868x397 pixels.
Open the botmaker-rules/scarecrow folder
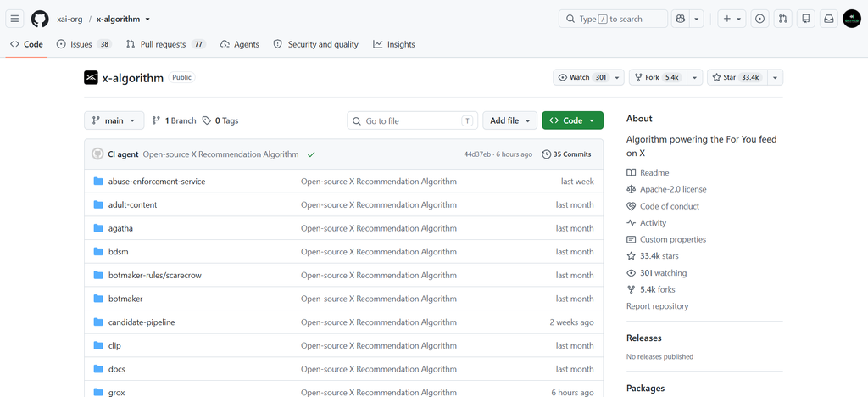click(x=155, y=275)
